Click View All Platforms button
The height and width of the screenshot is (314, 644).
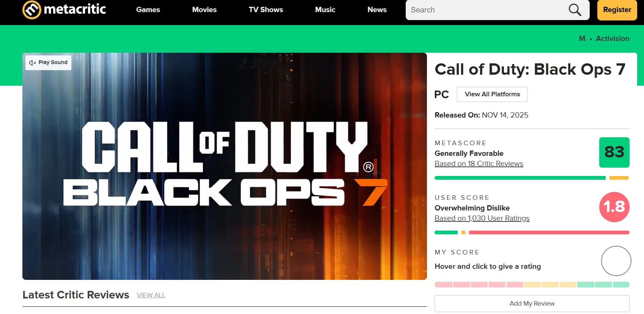click(x=492, y=94)
